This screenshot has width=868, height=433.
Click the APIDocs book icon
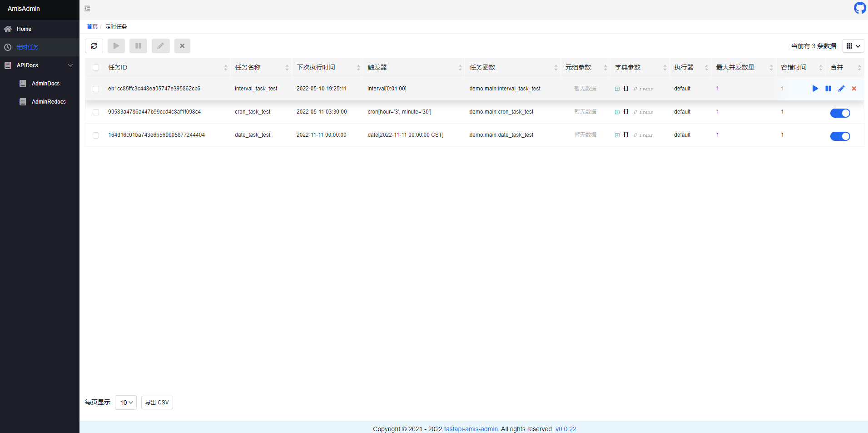pyautogui.click(x=8, y=65)
